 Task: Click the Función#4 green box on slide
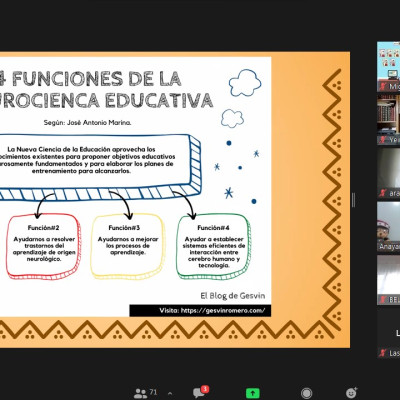(214, 246)
